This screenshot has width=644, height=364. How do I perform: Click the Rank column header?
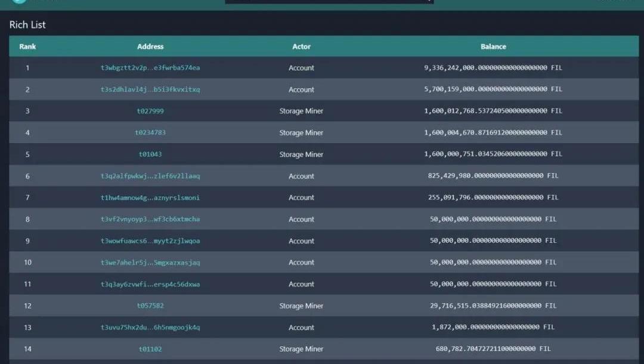[x=27, y=47]
